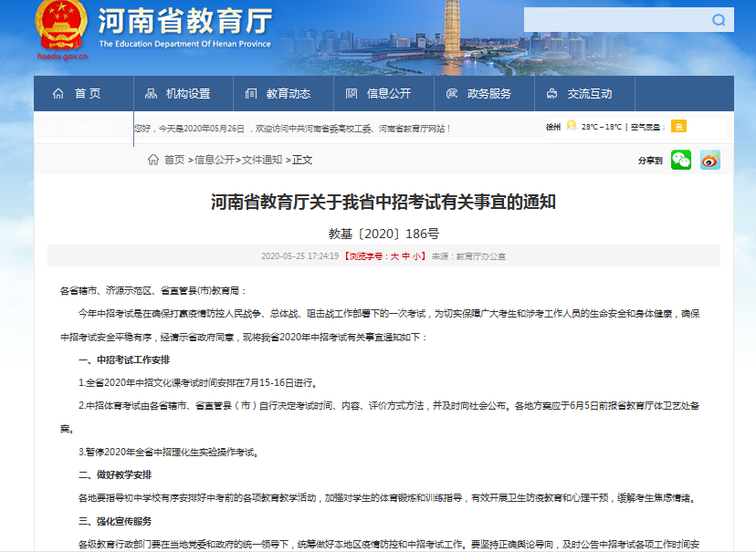Click the icon beside 交流互动 in navigation

tap(550, 93)
